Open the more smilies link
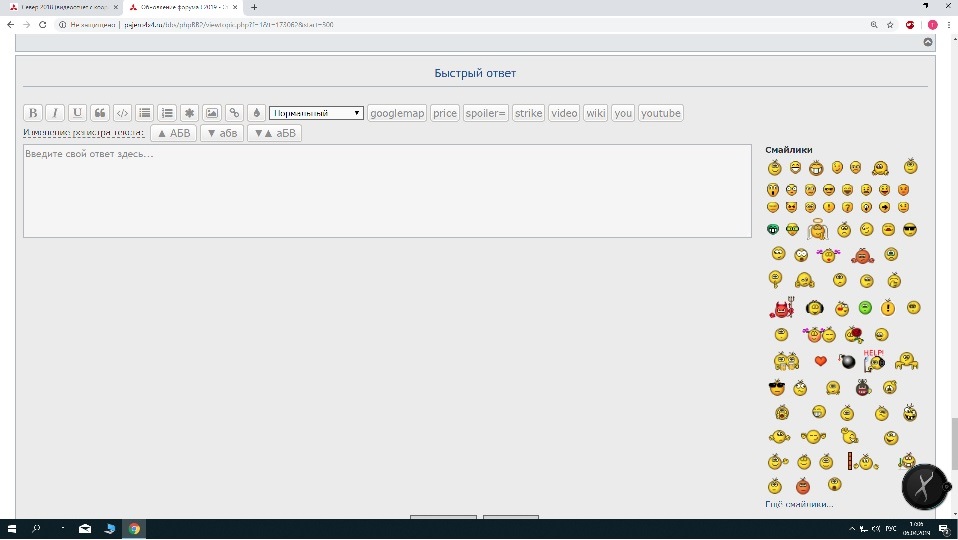958x540 pixels. (799, 504)
